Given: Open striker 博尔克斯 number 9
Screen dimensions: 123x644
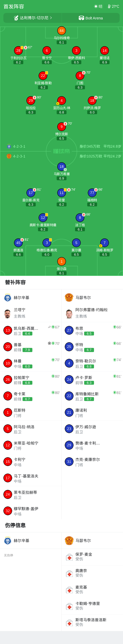Looking at the screenshot, I should click(x=61, y=127).
